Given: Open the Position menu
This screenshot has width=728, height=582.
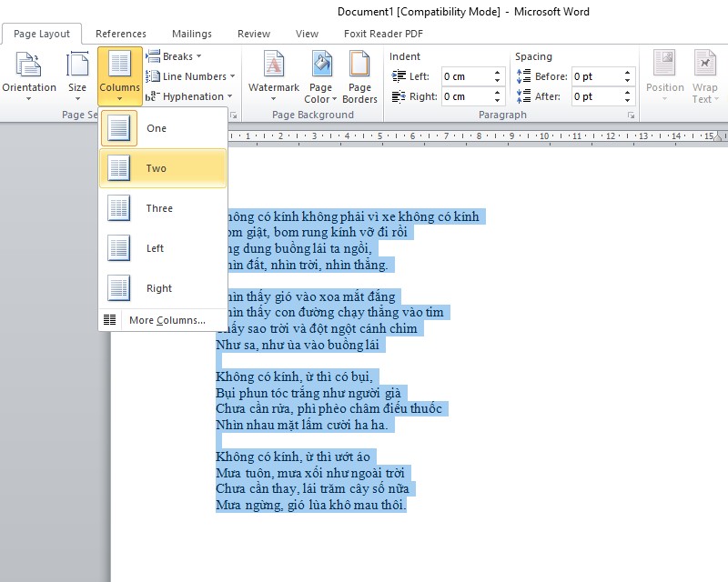Looking at the screenshot, I should click(665, 76).
